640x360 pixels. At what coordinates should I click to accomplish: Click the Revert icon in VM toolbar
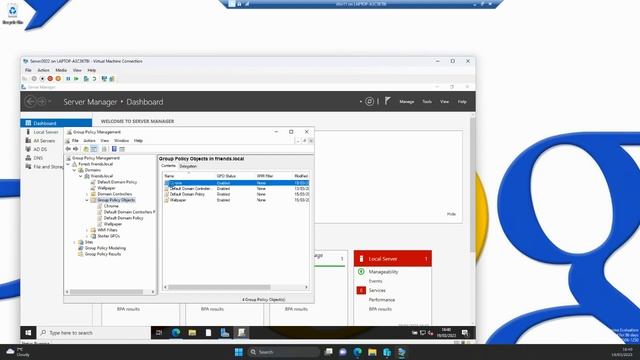(94, 79)
